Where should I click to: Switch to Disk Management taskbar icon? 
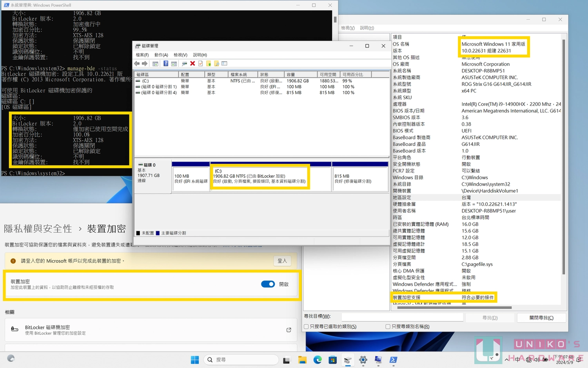point(348,360)
